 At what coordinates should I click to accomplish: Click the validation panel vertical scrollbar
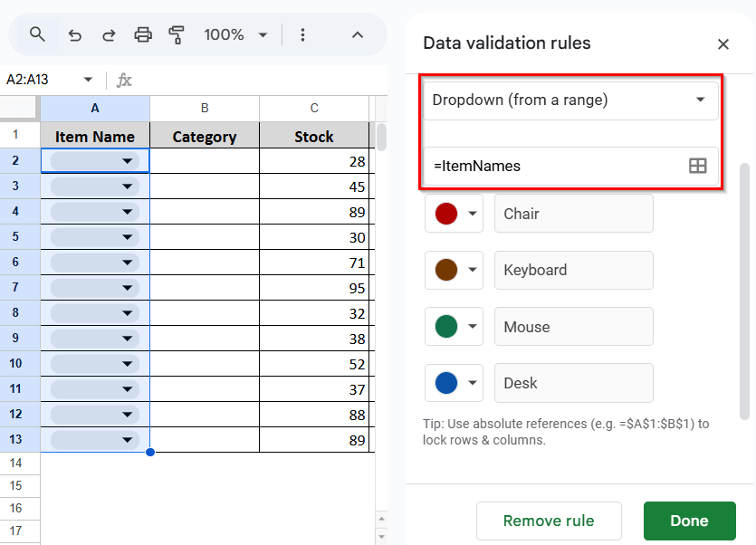point(745,292)
